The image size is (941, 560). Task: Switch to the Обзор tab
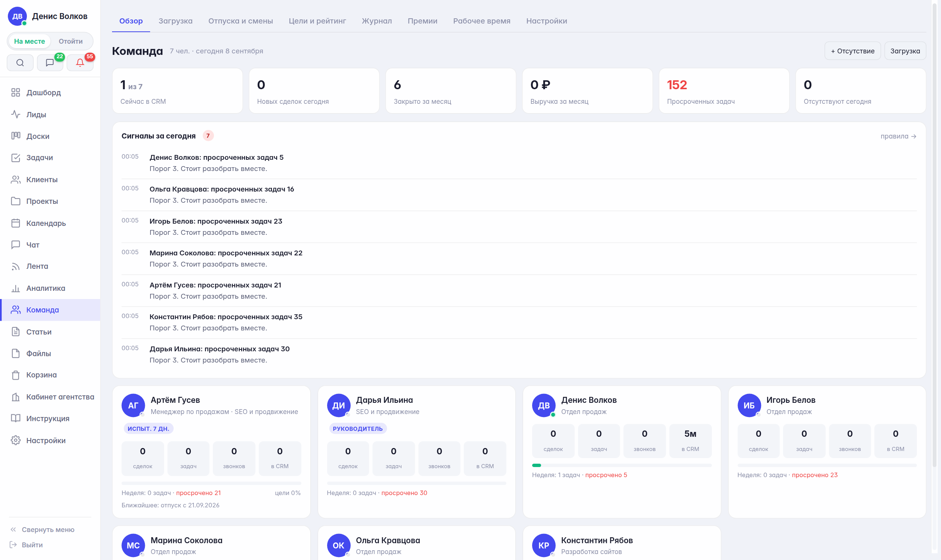tap(131, 21)
